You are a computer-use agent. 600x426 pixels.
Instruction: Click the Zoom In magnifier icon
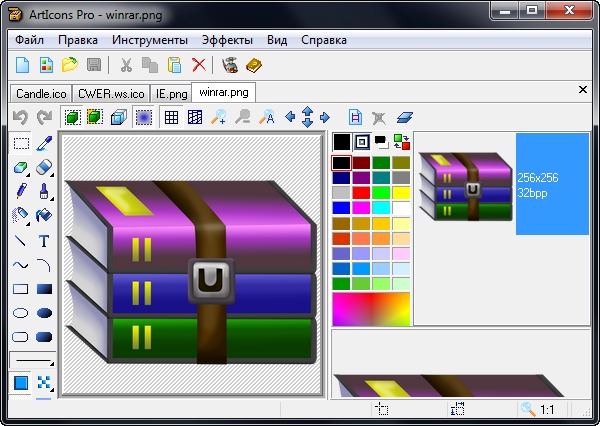[219, 117]
